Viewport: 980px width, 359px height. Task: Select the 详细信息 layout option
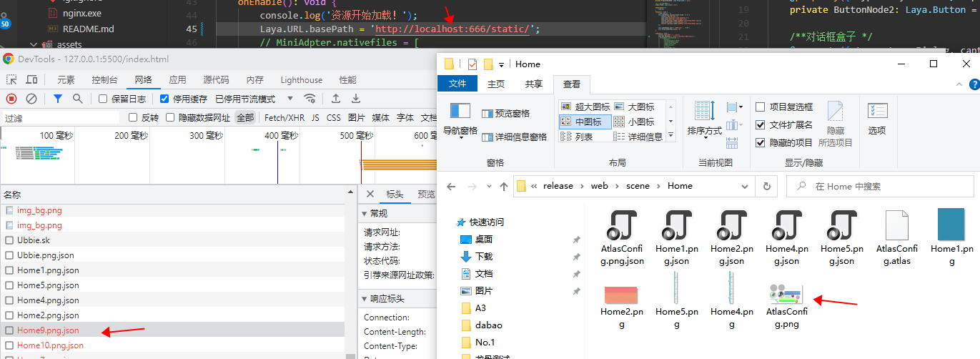643,137
